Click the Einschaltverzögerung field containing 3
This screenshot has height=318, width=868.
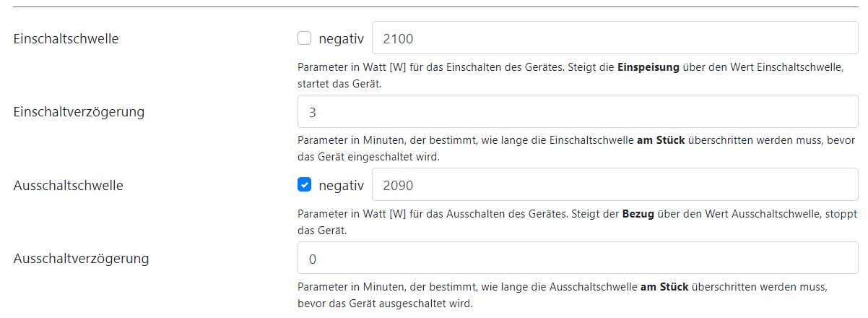coord(577,112)
